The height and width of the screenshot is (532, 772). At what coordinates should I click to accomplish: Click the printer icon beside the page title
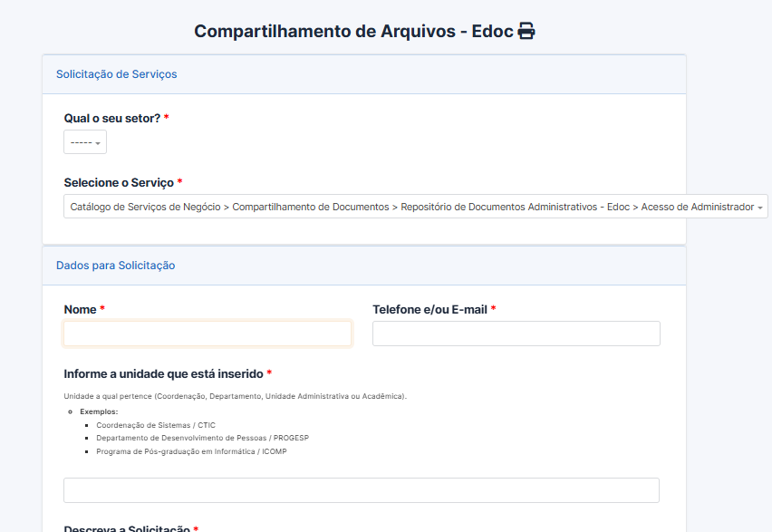(526, 32)
